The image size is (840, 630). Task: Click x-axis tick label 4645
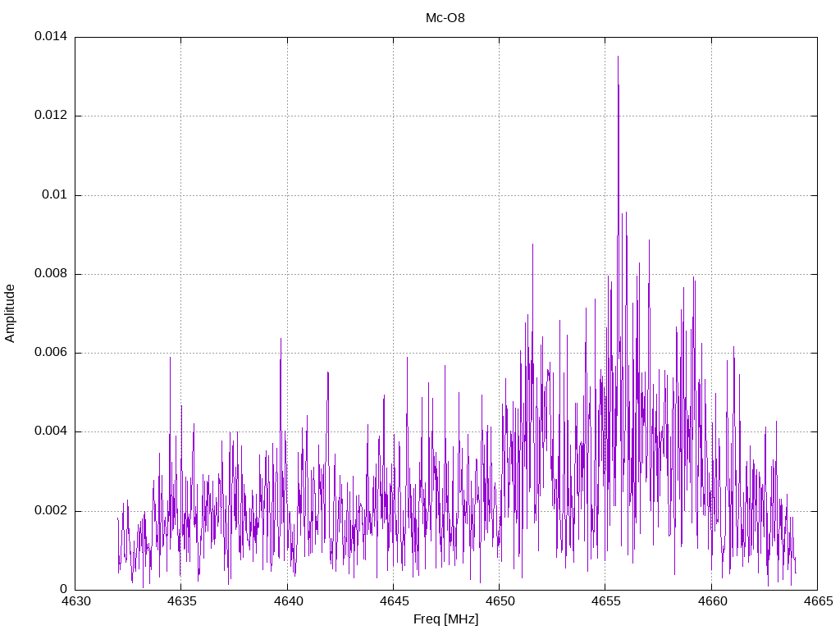tap(394, 601)
